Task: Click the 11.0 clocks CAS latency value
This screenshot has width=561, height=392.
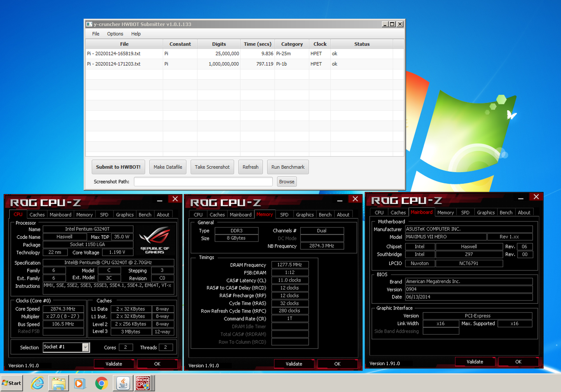Action: tap(290, 280)
